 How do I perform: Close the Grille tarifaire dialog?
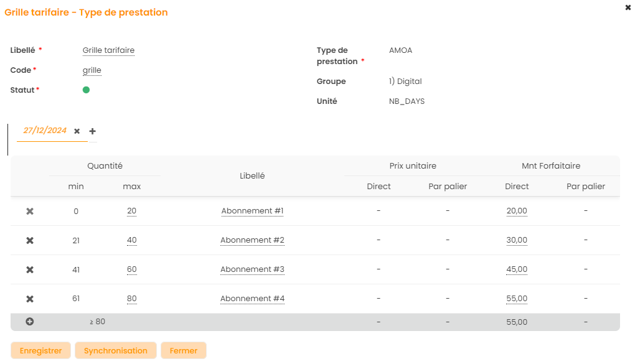[628, 8]
